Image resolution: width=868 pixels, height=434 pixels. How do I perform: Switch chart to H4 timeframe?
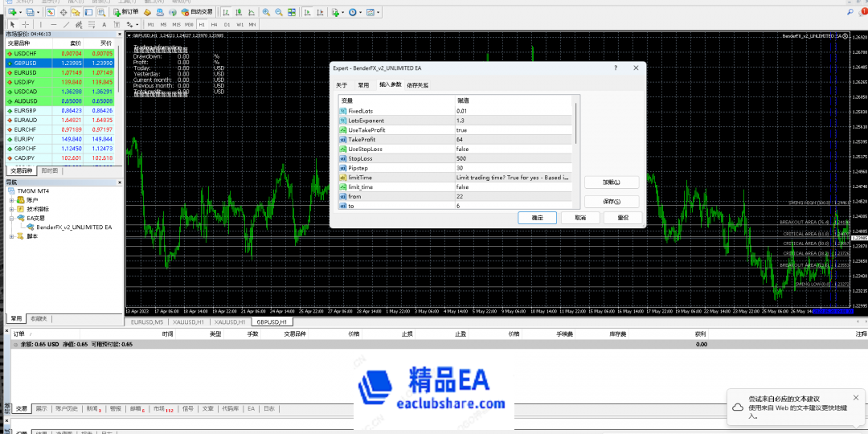(x=214, y=24)
